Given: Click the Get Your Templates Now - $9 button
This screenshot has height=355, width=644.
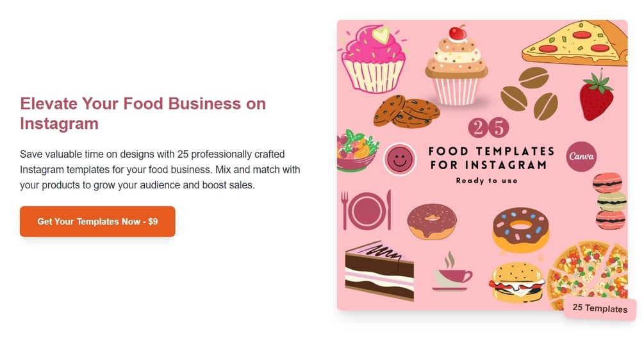Looking at the screenshot, I should tap(97, 222).
